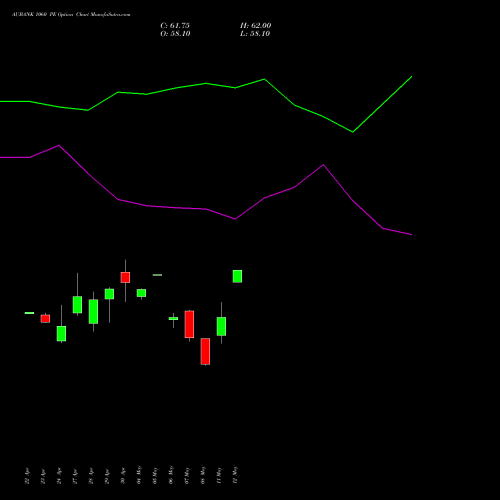Click the open value O: 58.10
500x500 pixels.
pyautogui.click(x=175, y=34)
